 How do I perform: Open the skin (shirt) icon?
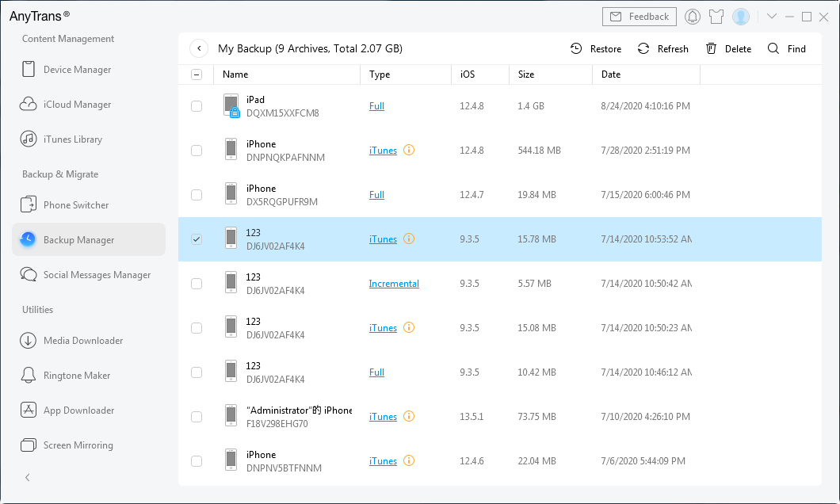point(716,17)
